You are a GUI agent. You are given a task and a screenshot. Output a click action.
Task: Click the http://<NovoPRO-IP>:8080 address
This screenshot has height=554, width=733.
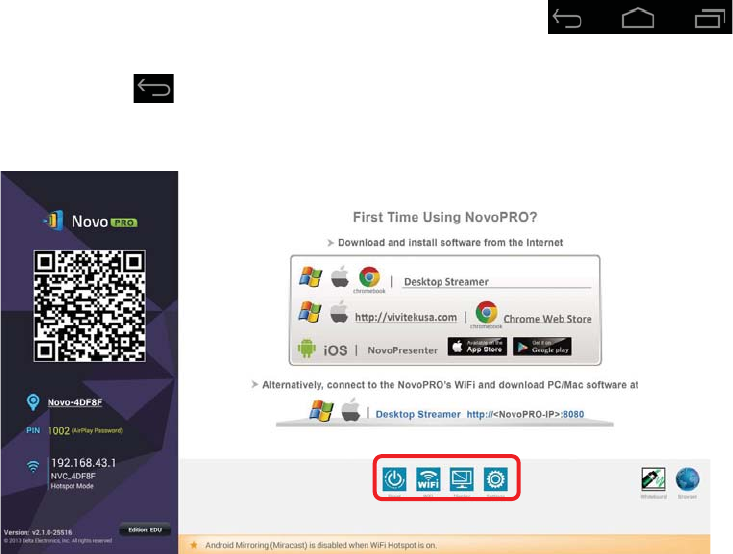[525, 414]
